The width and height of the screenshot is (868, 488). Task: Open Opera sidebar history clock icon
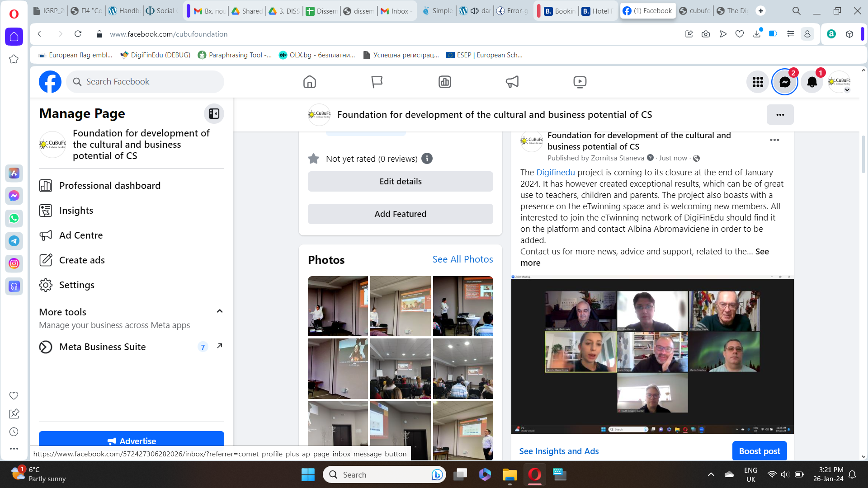(14, 432)
